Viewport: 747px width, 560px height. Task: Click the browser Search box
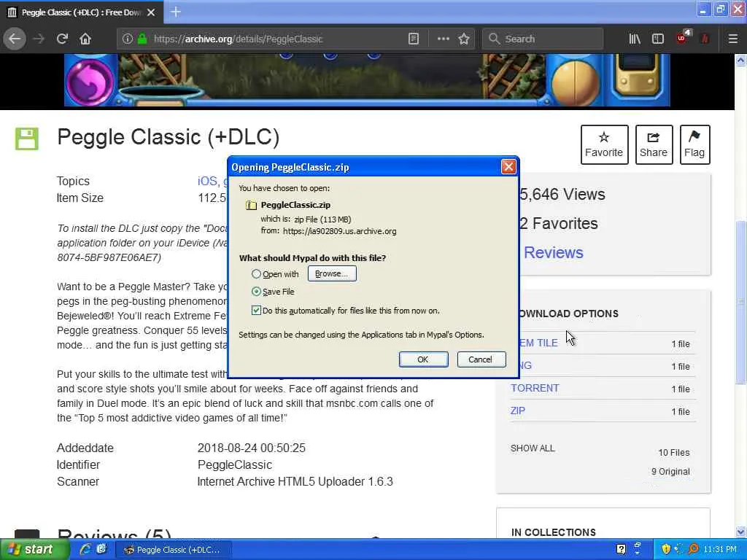click(543, 39)
